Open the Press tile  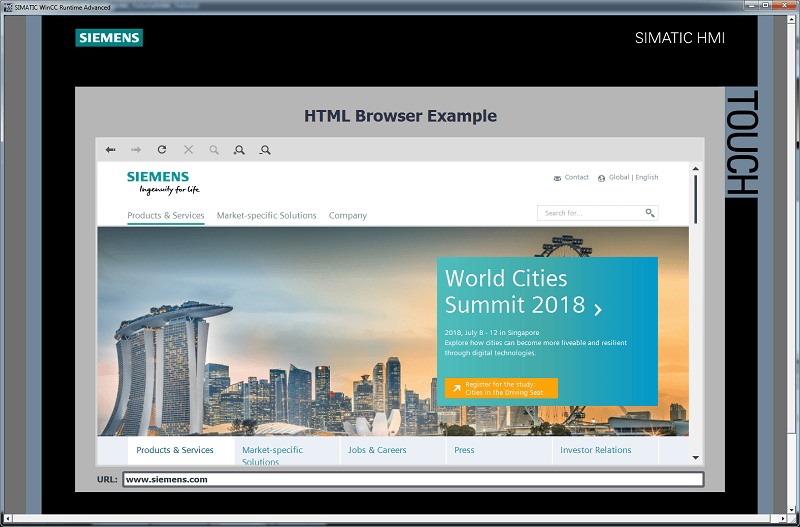[x=499, y=450]
